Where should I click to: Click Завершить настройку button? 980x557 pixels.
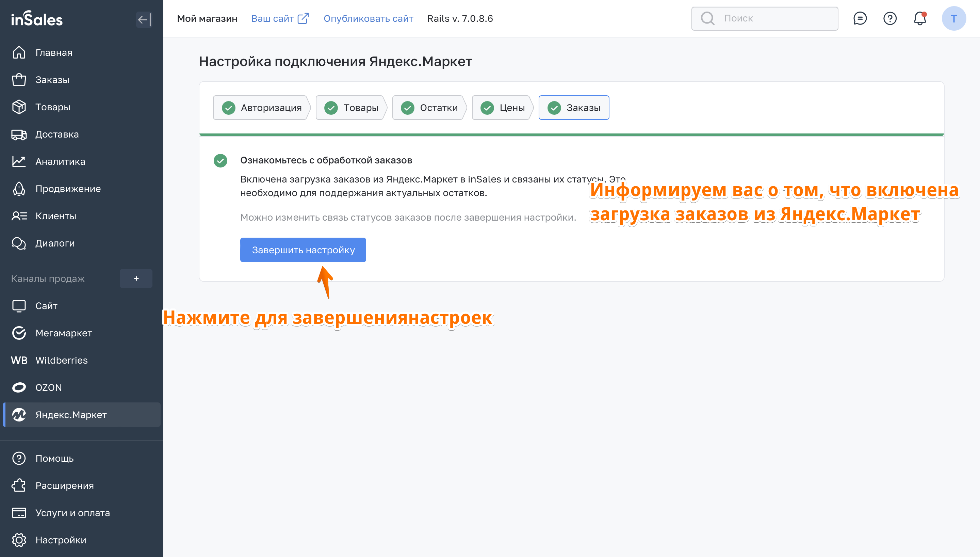[303, 250]
